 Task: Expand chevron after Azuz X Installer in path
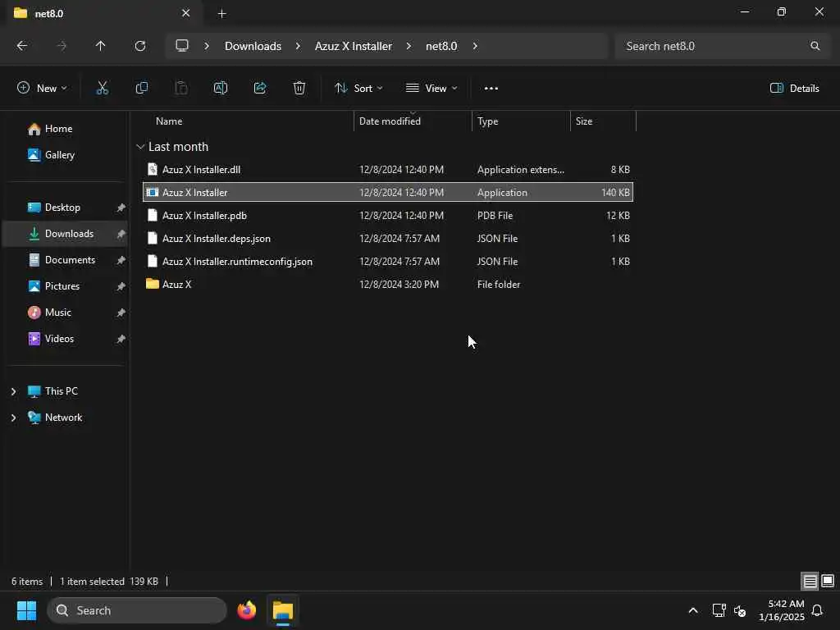tap(409, 46)
